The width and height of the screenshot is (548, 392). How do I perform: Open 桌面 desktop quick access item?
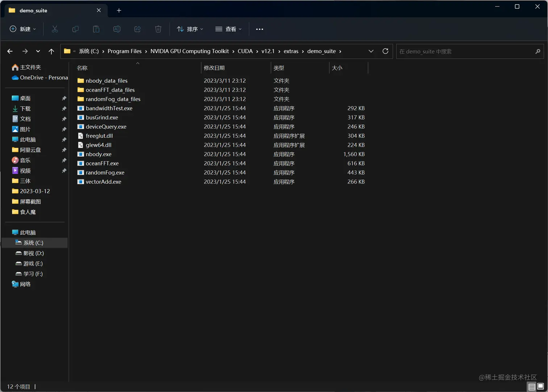coord(21,98)
